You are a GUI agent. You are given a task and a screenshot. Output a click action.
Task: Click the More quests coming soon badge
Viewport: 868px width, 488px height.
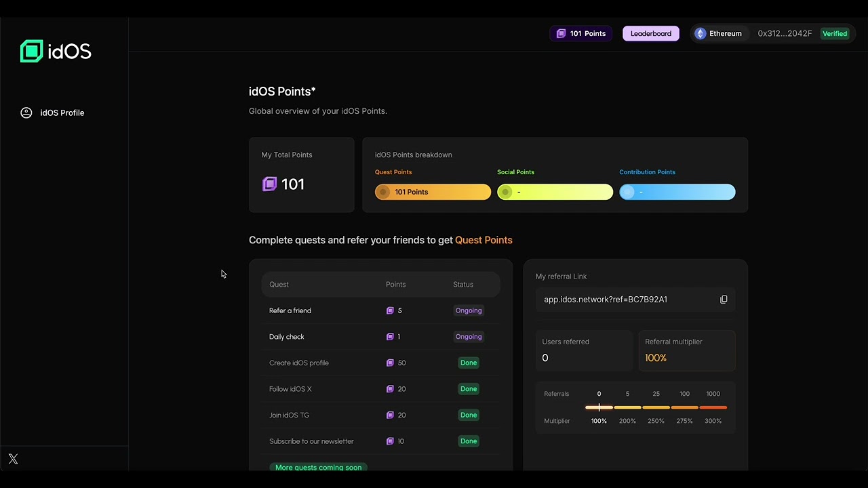click(318, 467)
